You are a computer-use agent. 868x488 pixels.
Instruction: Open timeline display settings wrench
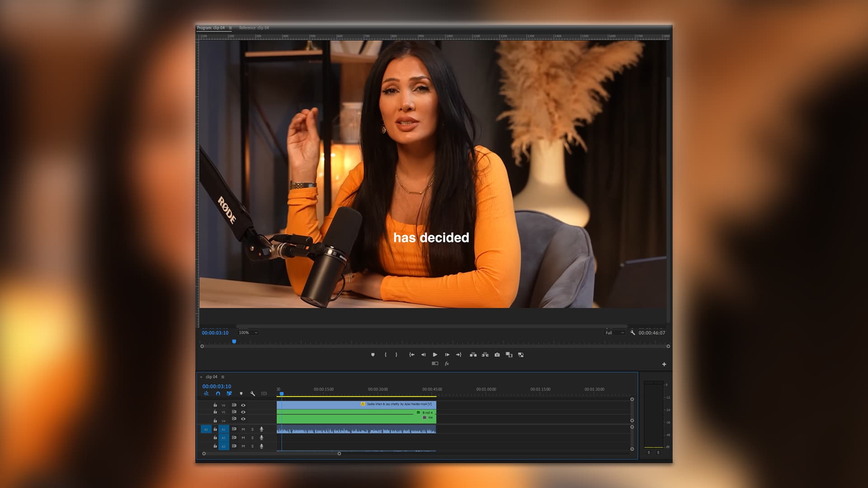tap(253, 394)
